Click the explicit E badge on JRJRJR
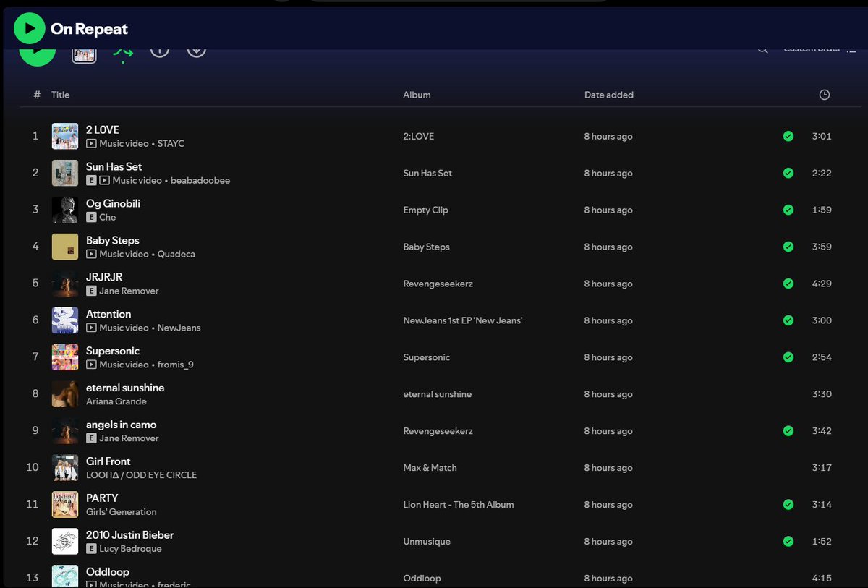 (91, 291)
